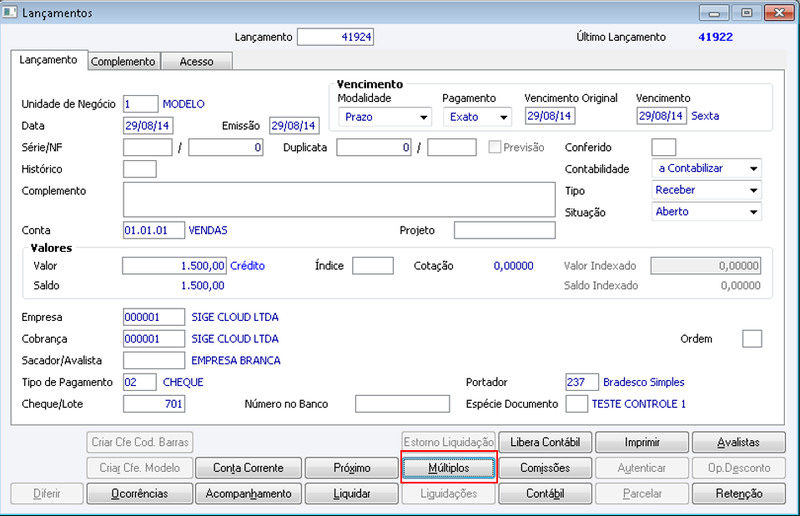This screenshot has height=516, width=800.
Task: Click the Imprimir button
Action: coord(642,442)
